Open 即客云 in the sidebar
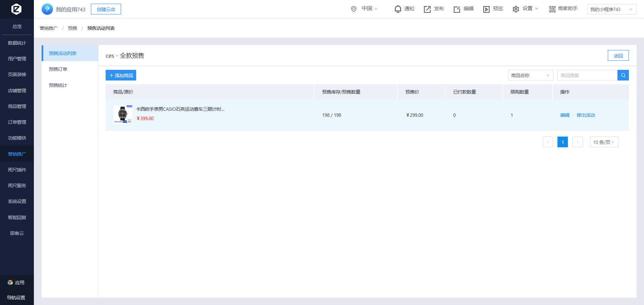This screenshot has height=305, width=644. point(17,233)
